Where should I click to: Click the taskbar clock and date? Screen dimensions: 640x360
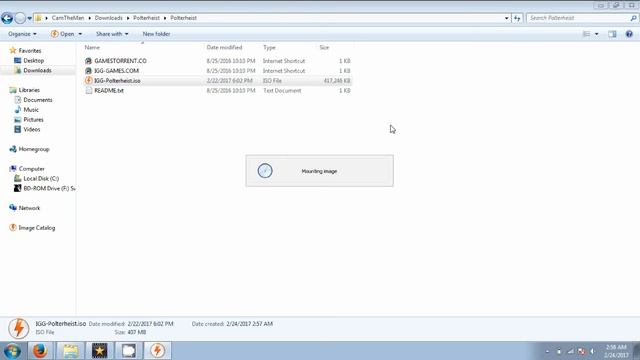point(616,351)
